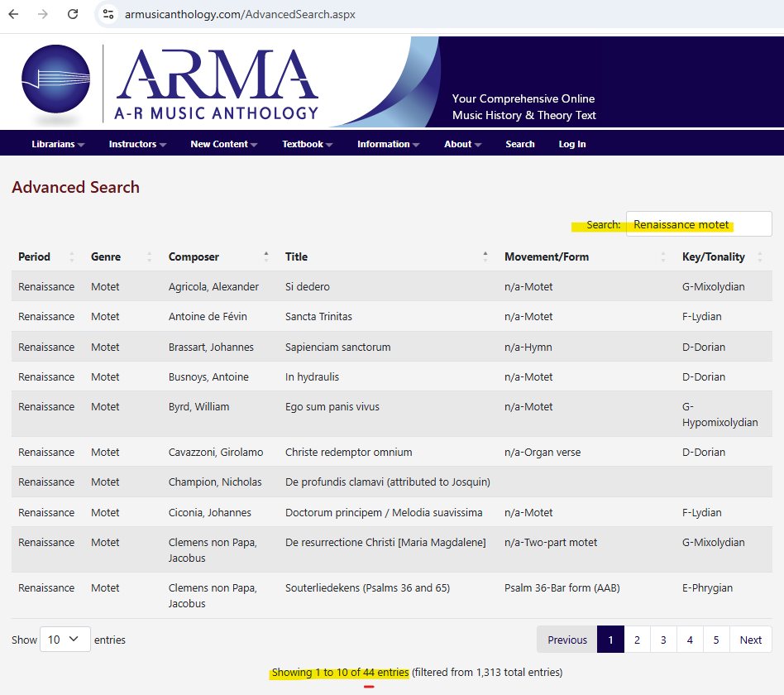The width and height of the screenshot is (784, 695).
Task: Click the Search filter text box
Action: point(699,224)
